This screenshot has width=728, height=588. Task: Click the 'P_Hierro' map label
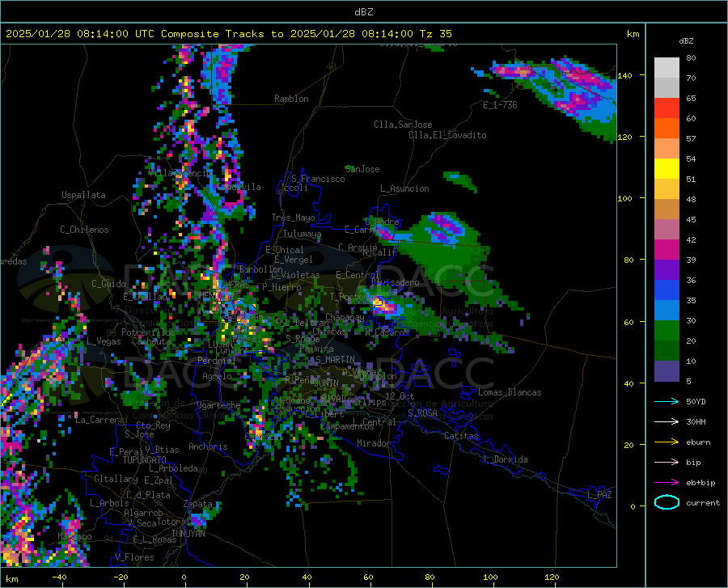coord(281,287)
